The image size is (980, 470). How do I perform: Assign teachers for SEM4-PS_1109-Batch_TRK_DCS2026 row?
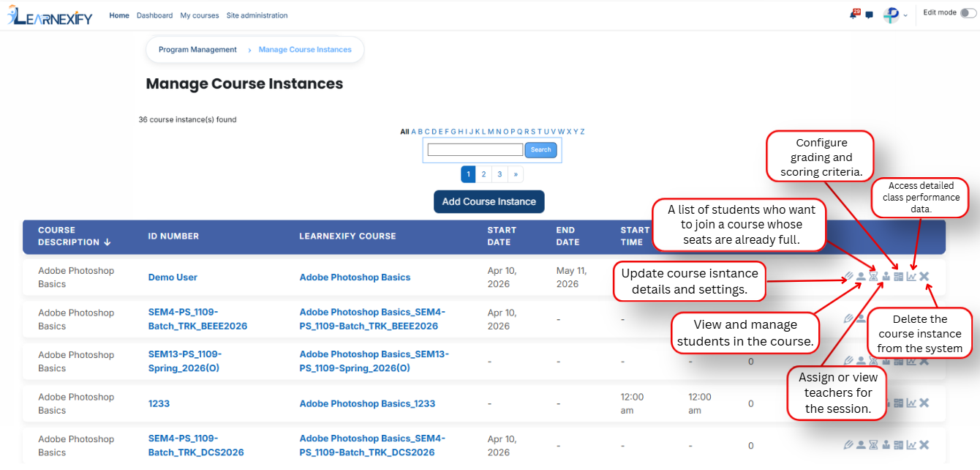click(x=886, y=445)
